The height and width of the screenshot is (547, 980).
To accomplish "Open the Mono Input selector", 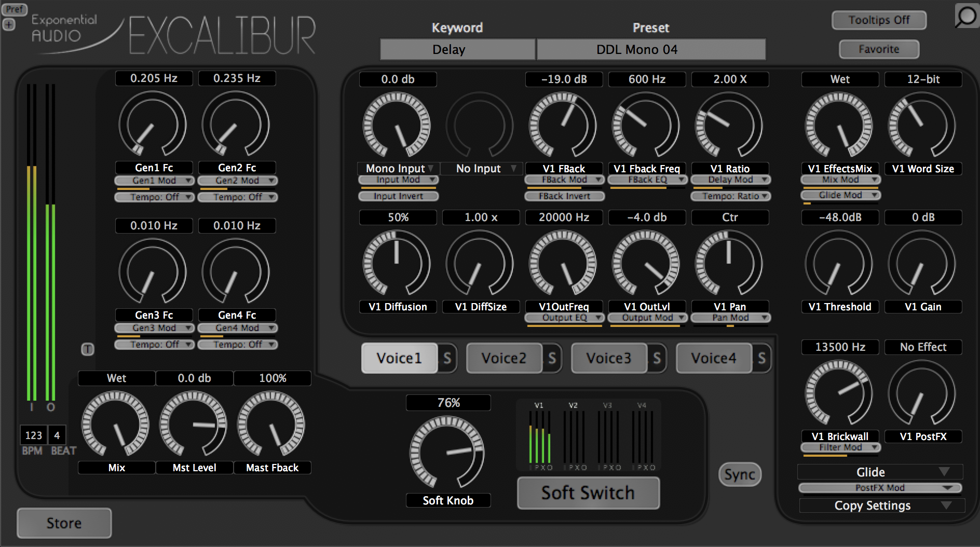I will 398,169.
